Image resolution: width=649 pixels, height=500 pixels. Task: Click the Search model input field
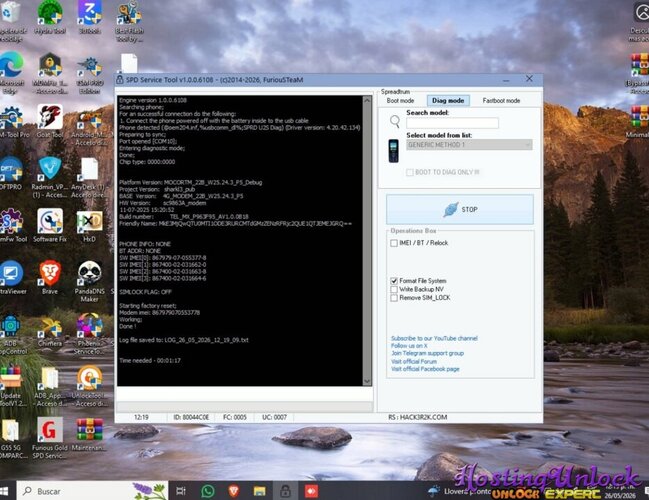(x=452, y=123)
